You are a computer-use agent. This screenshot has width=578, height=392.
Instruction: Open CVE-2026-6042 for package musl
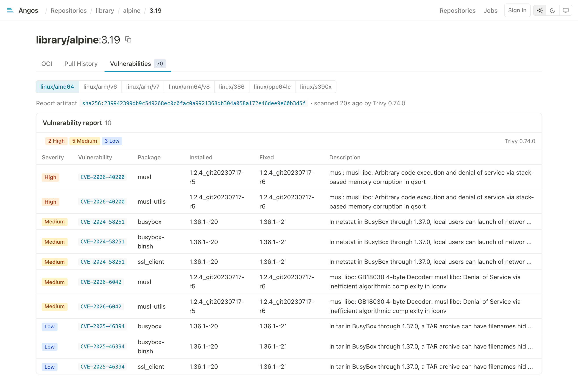click(101, 282)
